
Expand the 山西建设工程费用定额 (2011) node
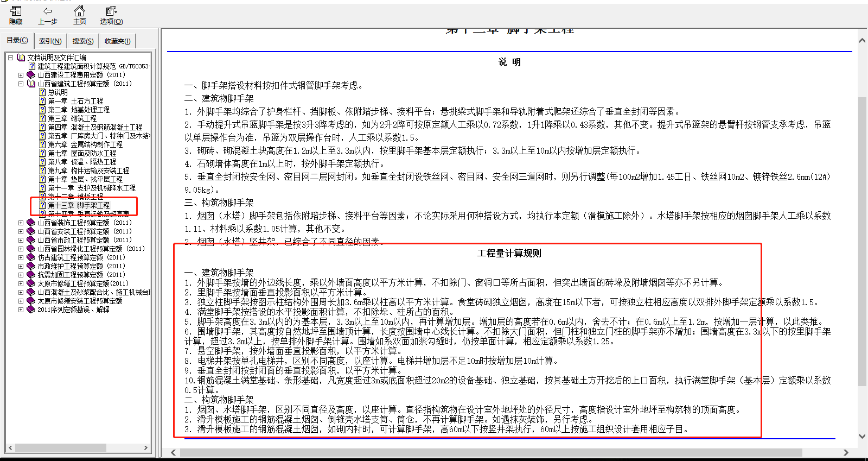click(x=21, y=75)
